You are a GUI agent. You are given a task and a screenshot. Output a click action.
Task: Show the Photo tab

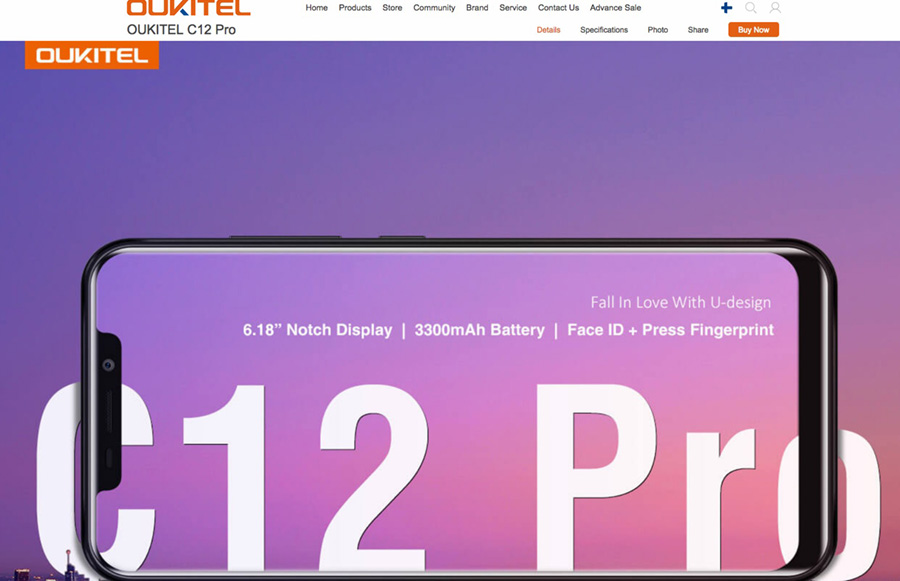click(657, 30)
